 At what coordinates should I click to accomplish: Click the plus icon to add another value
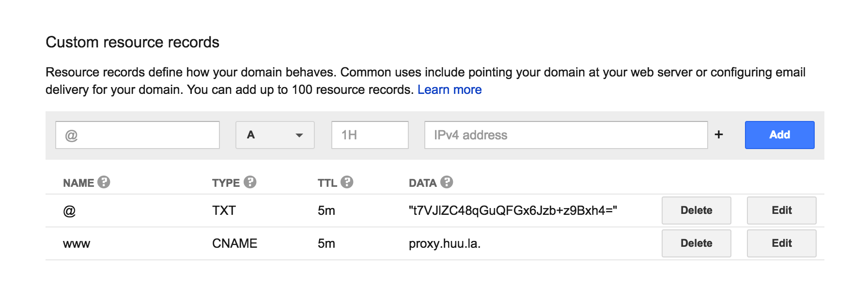coord(719,135)
